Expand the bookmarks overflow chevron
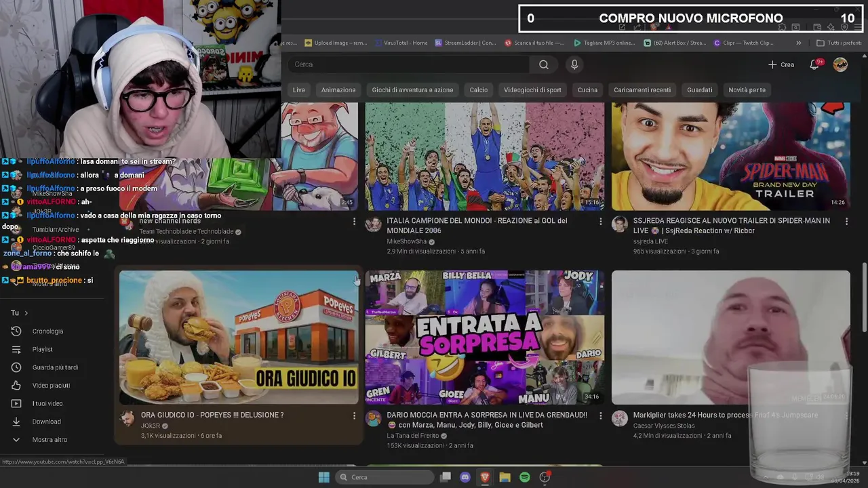The image size is (868, 488). click(x=798, y=43)
